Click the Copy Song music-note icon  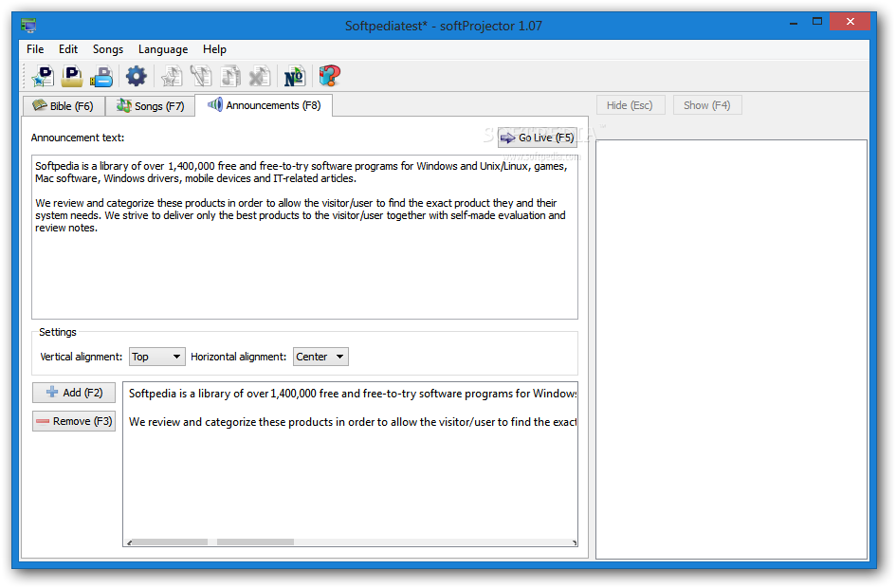(x=230, y=76)
